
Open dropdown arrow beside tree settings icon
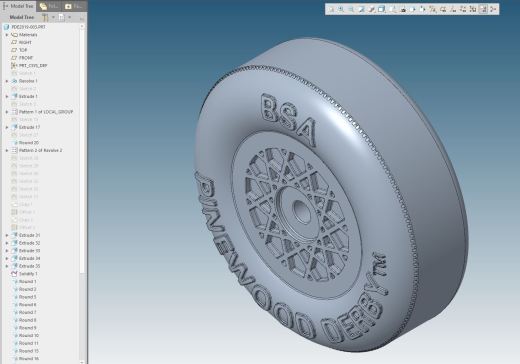53,17
